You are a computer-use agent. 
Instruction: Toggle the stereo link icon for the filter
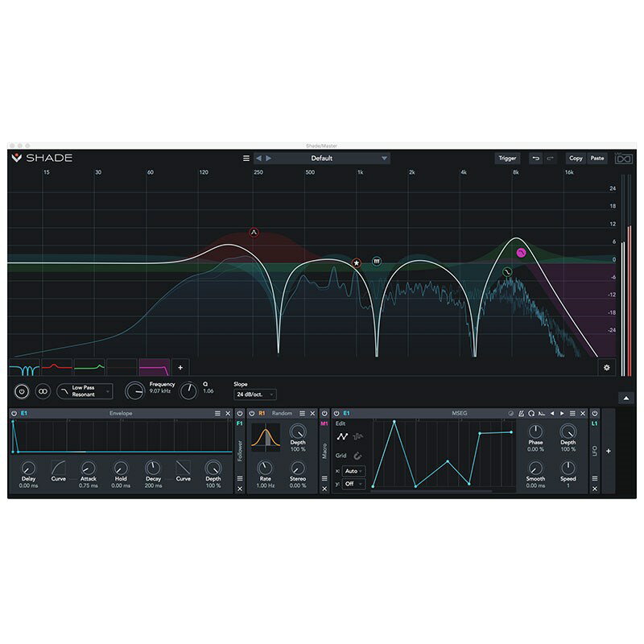coord(42,391)
